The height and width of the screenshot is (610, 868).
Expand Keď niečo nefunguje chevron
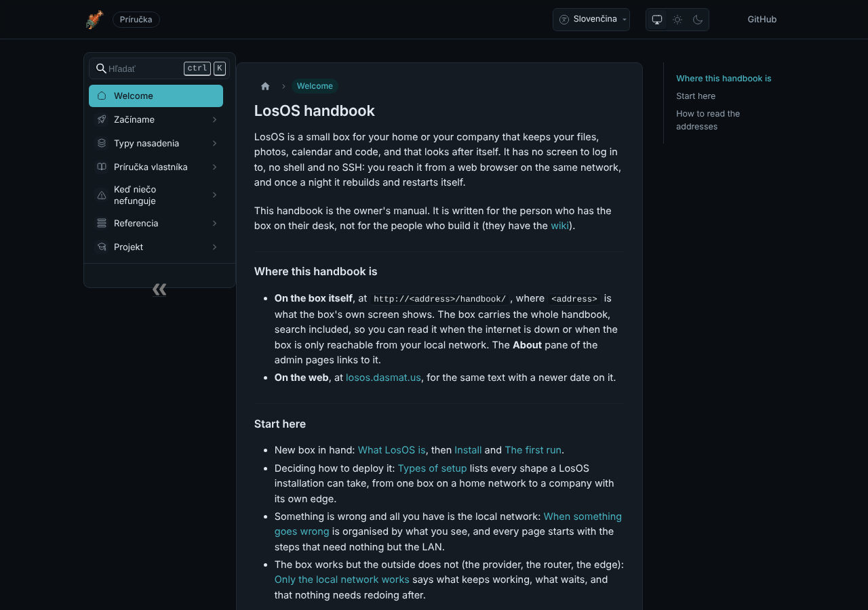[214, 195]
